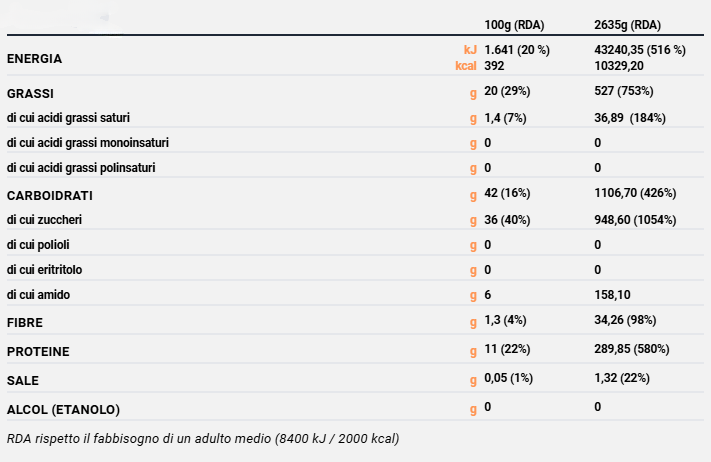Click the 100g (RDA) column header
The width and height of the screenshot is (711, 462).
pyautogui.click(x=513, y=24)
